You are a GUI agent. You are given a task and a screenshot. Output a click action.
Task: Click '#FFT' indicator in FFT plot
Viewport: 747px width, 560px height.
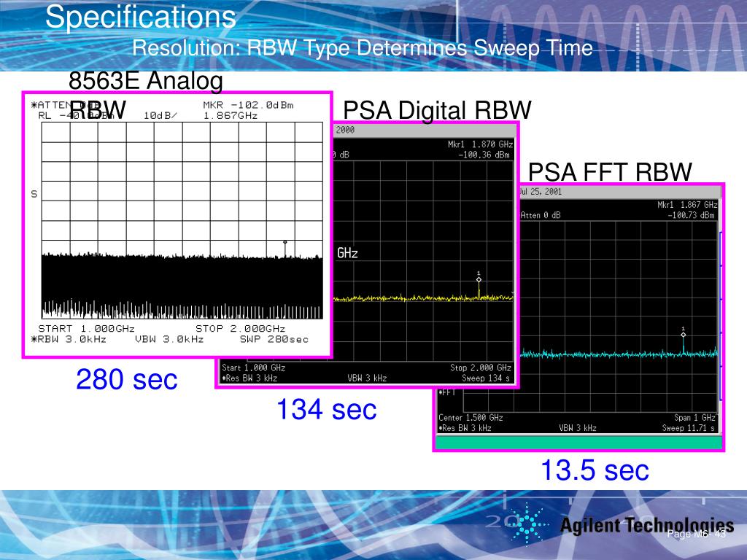click(x=447, y=392)
